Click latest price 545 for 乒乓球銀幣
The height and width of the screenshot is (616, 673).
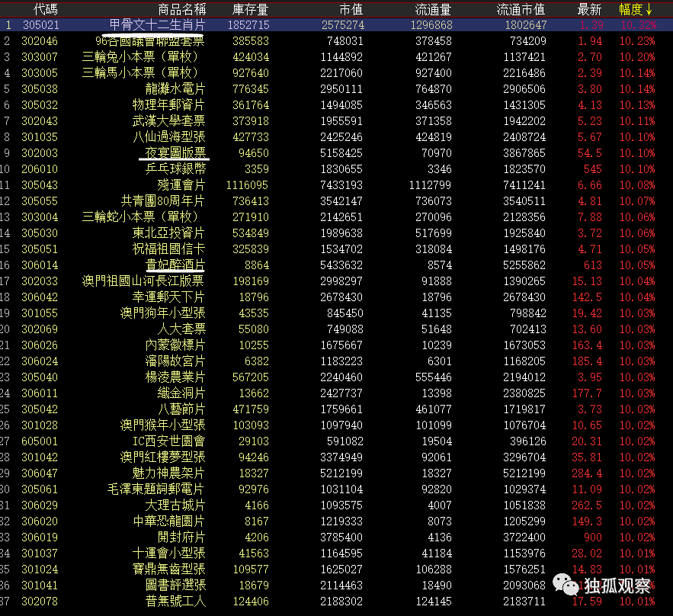click(x=593, y=169)
